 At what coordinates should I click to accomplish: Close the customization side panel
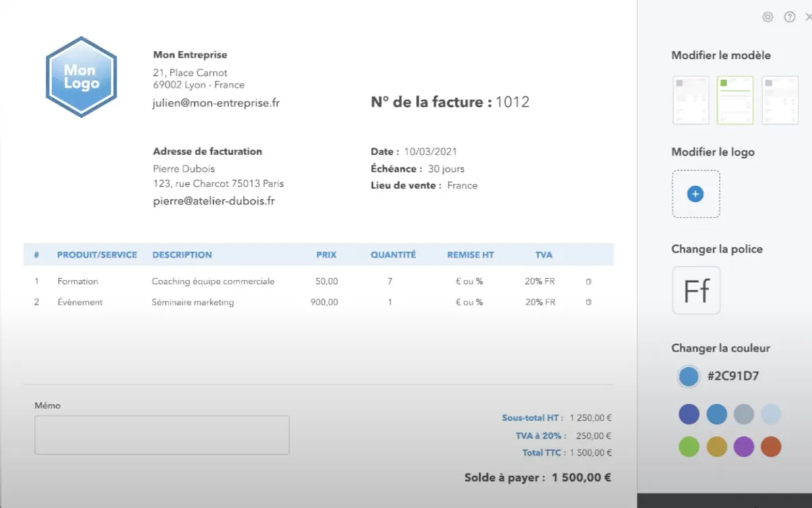(x=809, y=17)
